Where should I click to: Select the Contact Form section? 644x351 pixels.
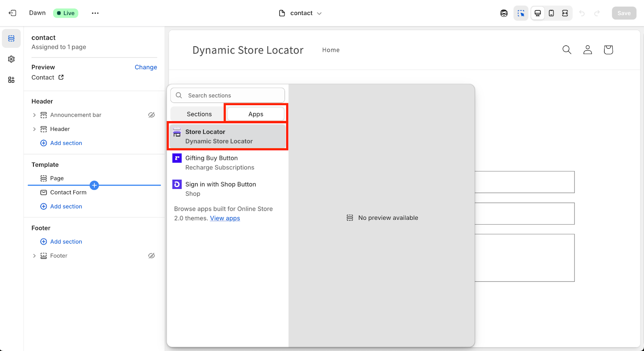click(x=68, y=192)
